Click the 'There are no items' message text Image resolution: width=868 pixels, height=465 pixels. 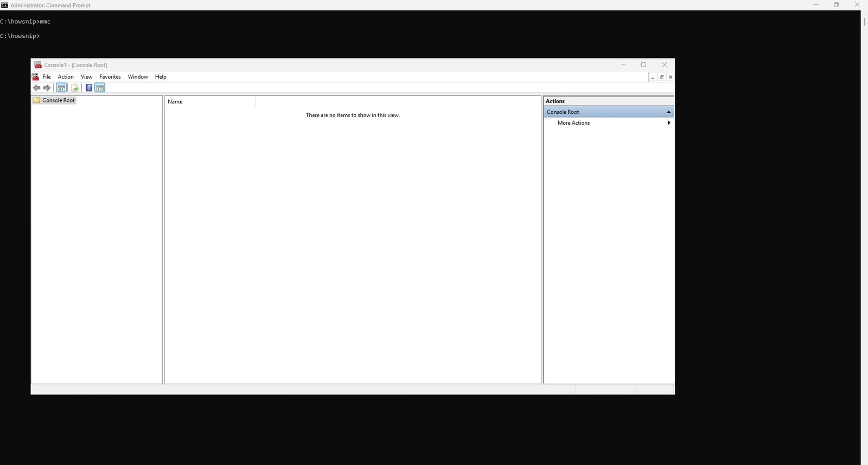pos(353,115)
